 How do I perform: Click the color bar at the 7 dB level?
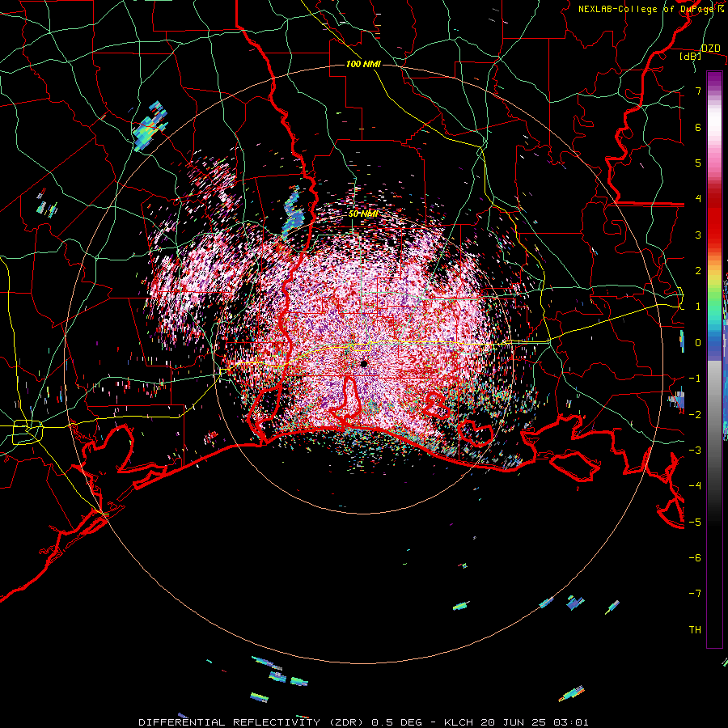[714, 91]
